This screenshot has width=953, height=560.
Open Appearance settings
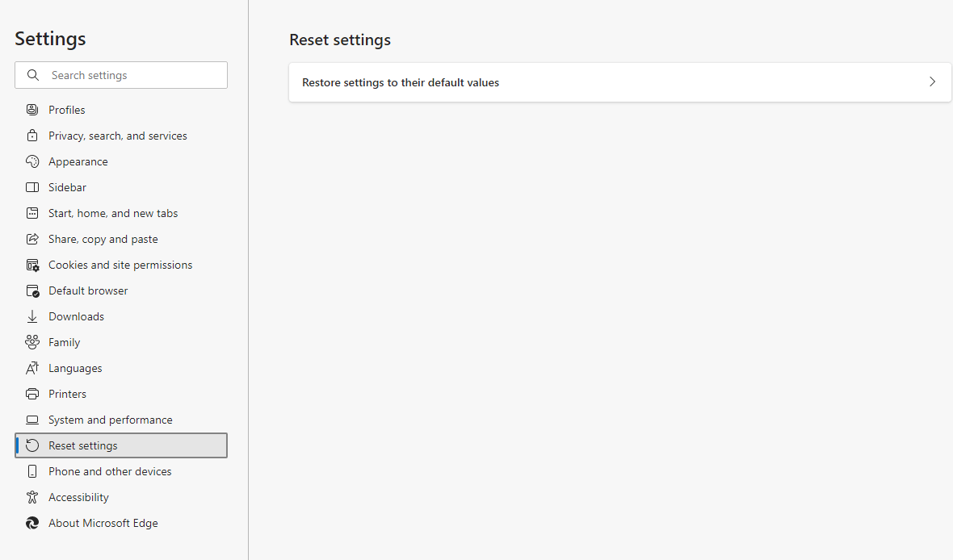tap(121, 161)
